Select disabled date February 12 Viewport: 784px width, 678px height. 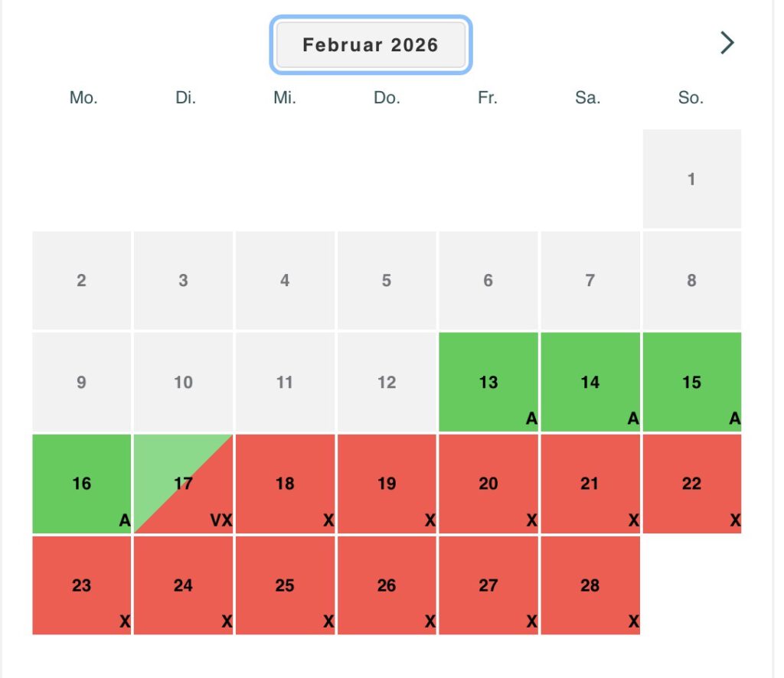click(387, 382)
